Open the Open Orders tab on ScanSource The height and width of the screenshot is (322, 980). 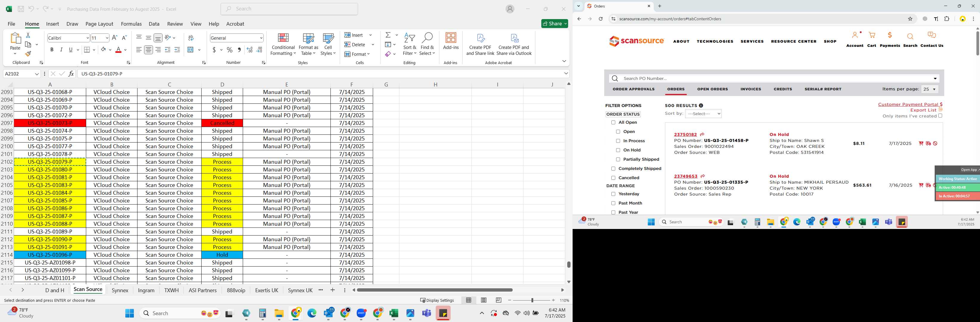[x=712, y=89]
